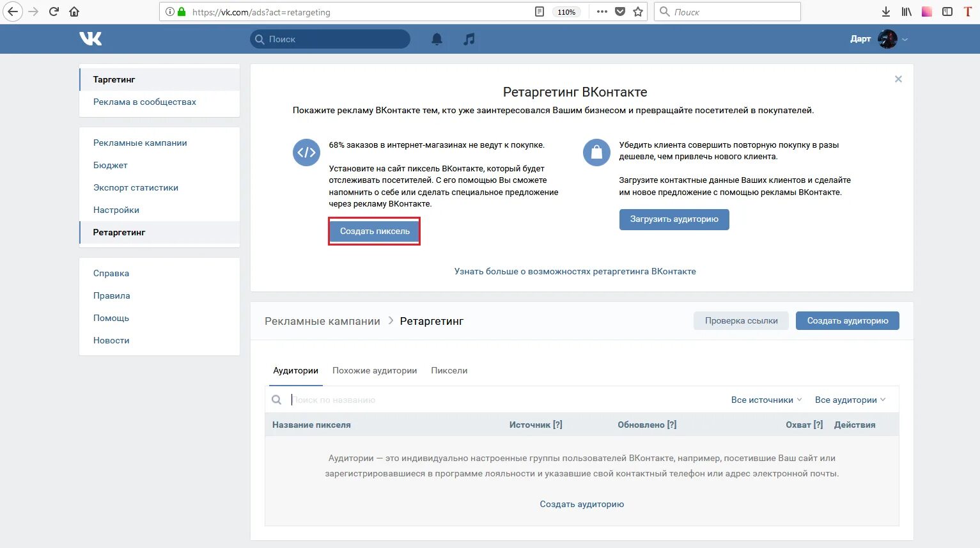The width and height of the screenshot is (980, 548).
Task: Open reader view icon in address bar
Action: click(x=540, y=12)
